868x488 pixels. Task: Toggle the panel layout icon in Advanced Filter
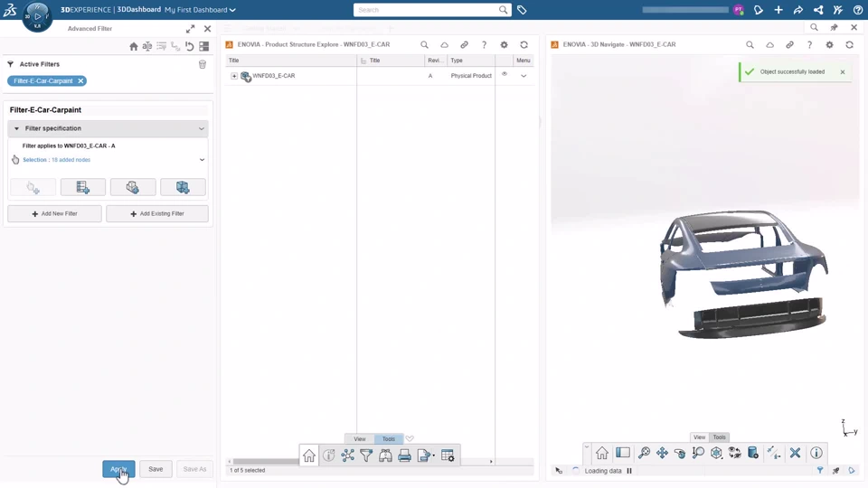[204, 46]
